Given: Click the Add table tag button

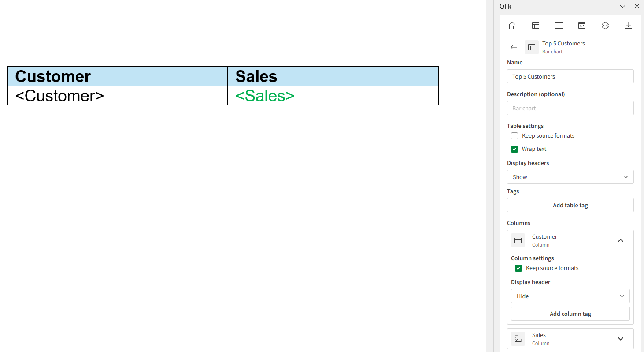Looking at the screenshot, I should (570, 205).
